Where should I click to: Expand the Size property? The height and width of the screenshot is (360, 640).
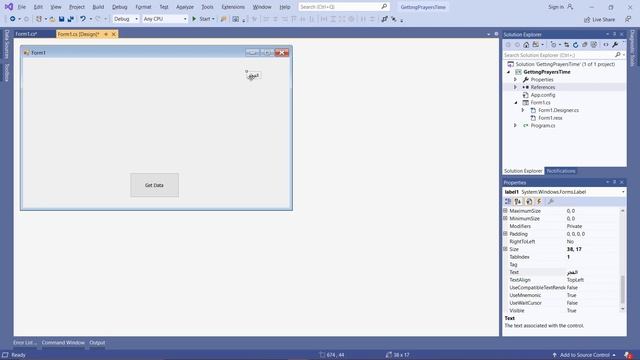pos(505,249)
